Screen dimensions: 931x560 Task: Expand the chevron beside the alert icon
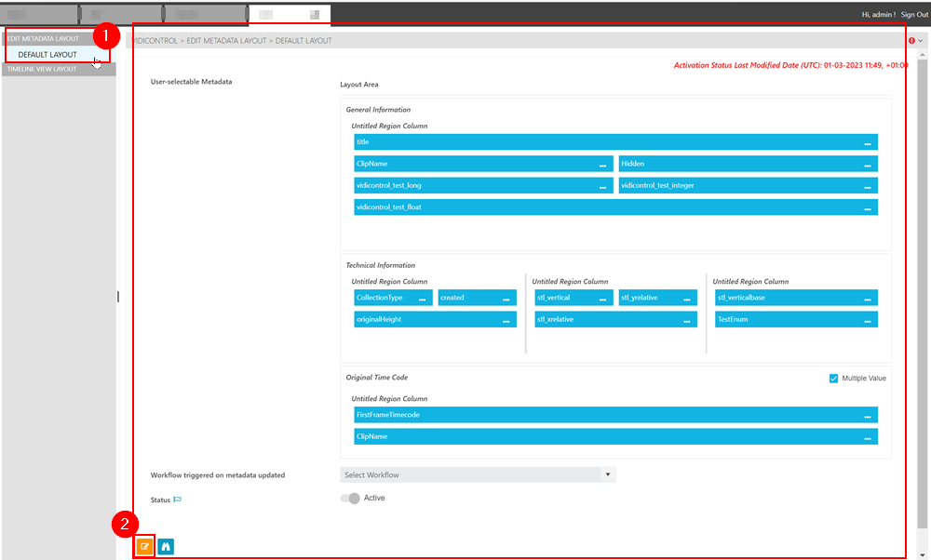pyautogui.click(x=920, y=41)
